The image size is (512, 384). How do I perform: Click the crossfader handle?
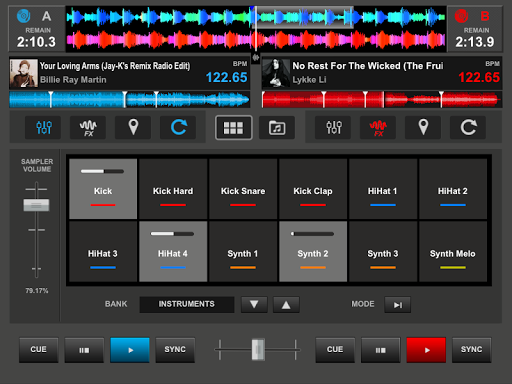coord(258,350)
